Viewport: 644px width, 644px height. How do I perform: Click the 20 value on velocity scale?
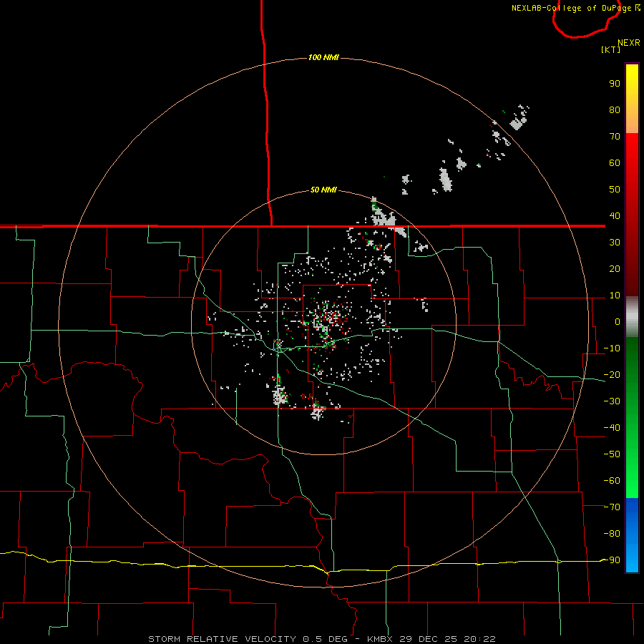tap(615, 269)
